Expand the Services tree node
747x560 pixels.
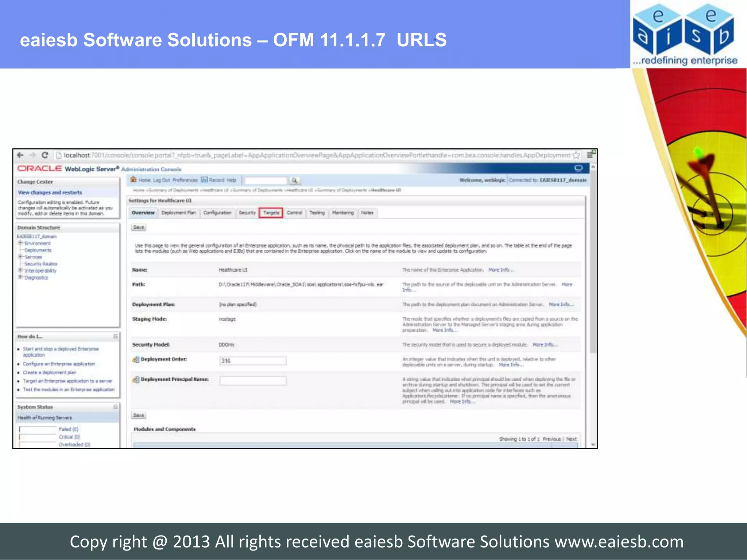tap(21, 257)
